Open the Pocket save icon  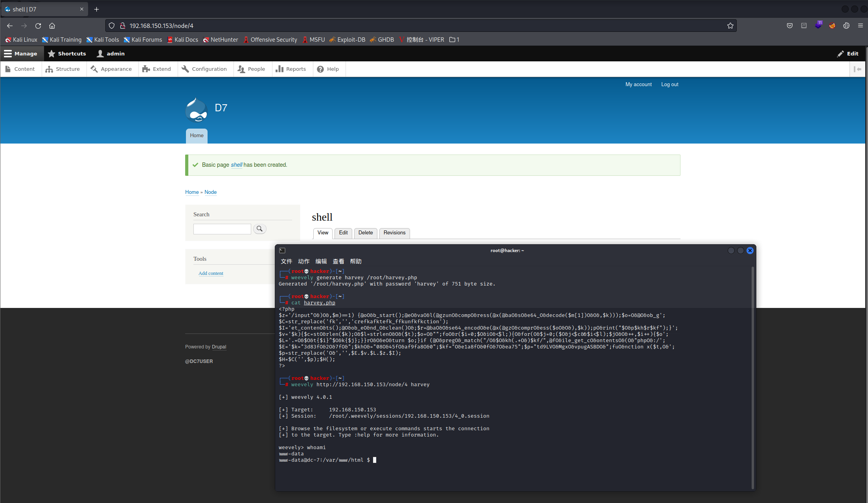789,26
